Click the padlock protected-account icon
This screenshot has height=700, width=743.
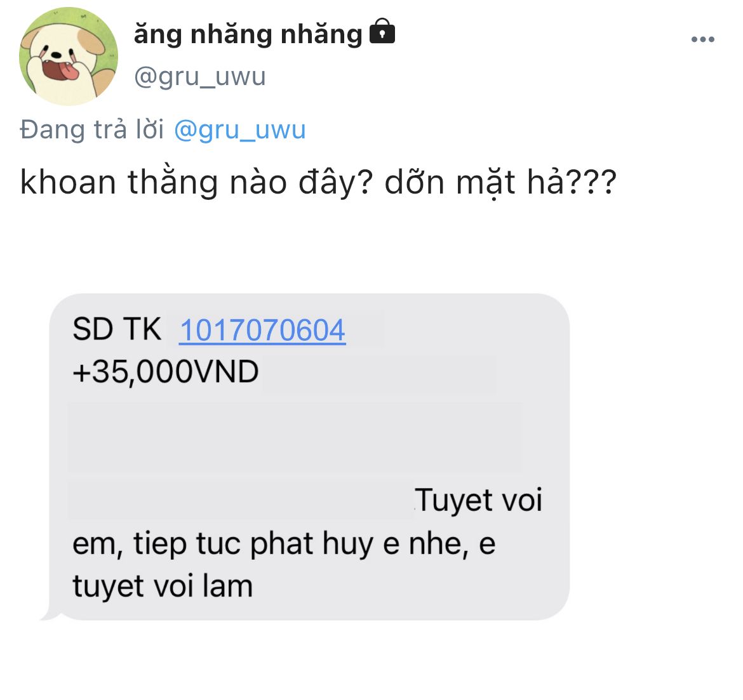point(382,32)
